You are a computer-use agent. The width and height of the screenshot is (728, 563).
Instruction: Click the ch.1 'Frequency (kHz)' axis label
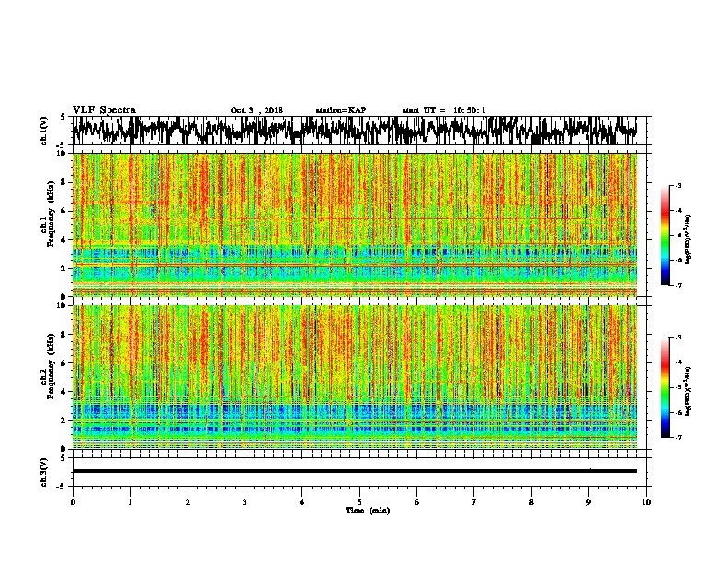[x=51, y=214]
